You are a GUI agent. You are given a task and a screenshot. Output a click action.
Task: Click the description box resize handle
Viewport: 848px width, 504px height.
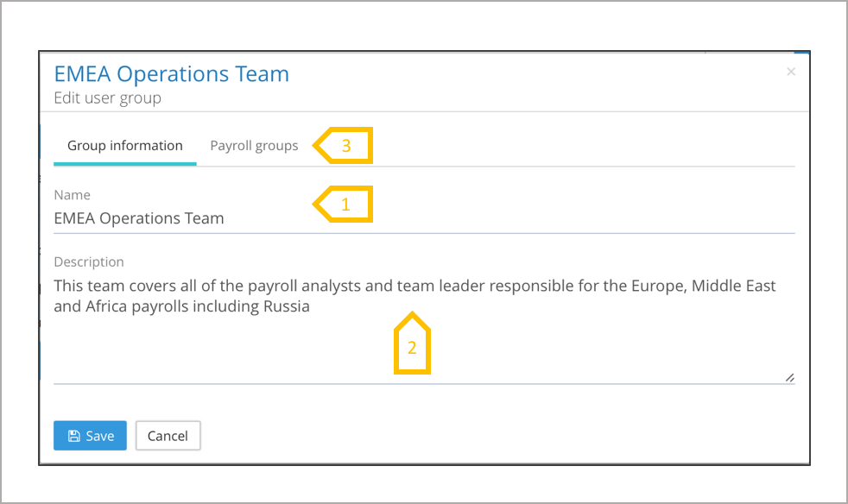coord(789,377)
